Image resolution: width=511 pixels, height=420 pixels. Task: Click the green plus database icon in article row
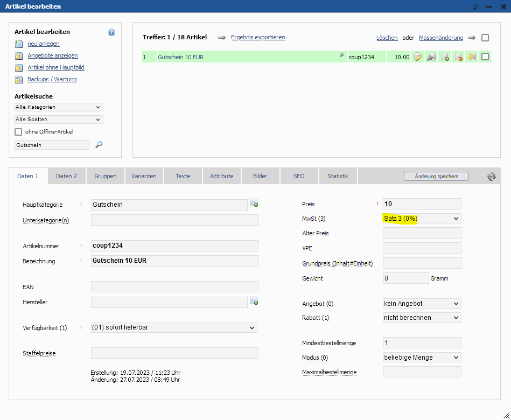click(445, 57)
